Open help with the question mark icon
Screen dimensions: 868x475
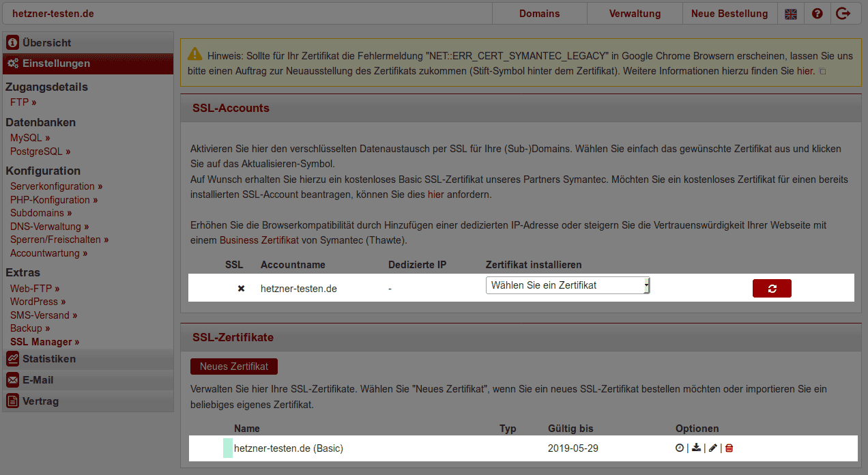[x=817, y=14]
